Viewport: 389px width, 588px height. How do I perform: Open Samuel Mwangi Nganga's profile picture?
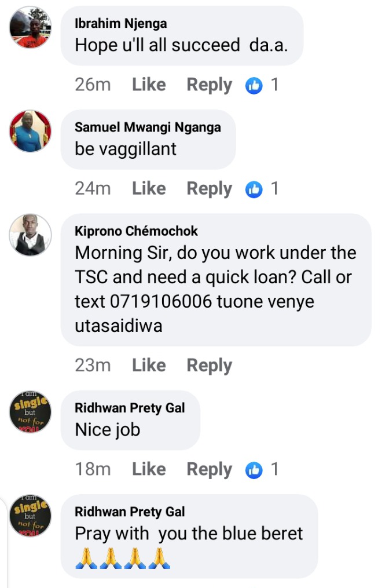pos(30,131)
